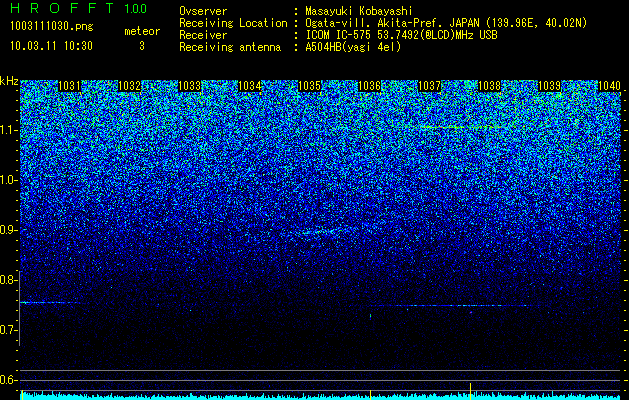The width and height of the screenshot is (629, 400).
Task: Click the HROFFT 1.0.0 title text
Action: (x=79, y=8)
